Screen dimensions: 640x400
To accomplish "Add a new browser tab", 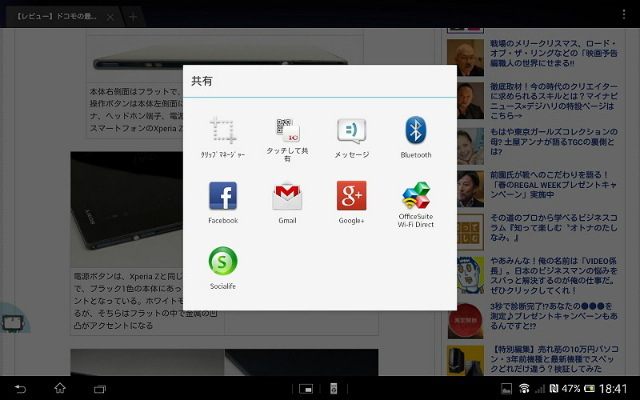I will click(x=133, y=17).
